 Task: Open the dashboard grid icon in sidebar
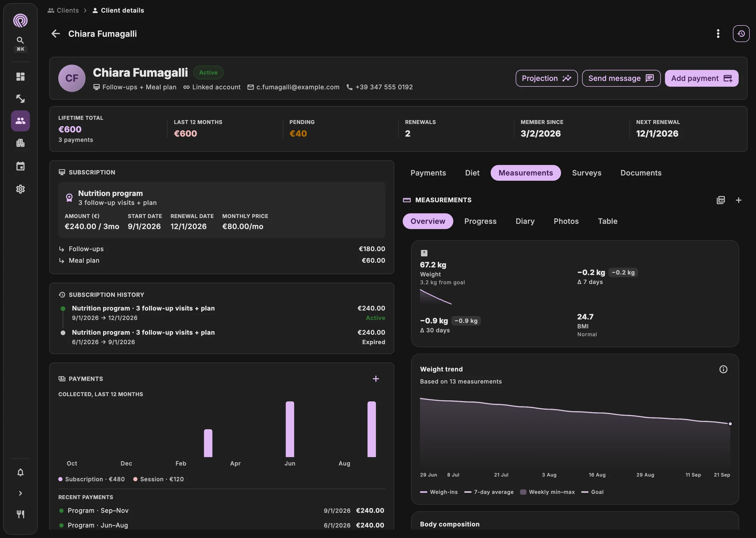(x=20, y=77)
